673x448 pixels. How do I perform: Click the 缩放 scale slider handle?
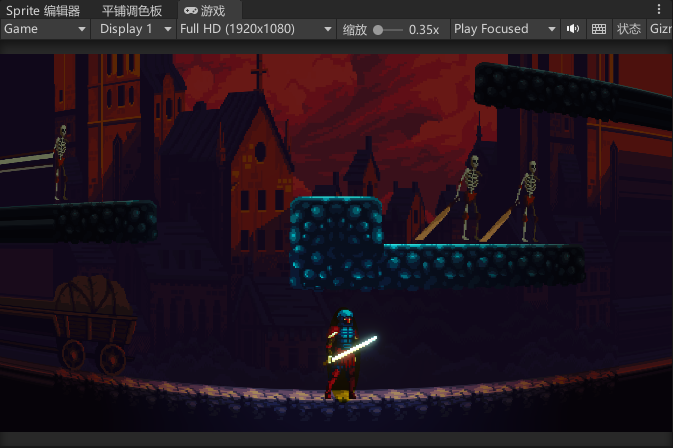coord(379,29)
